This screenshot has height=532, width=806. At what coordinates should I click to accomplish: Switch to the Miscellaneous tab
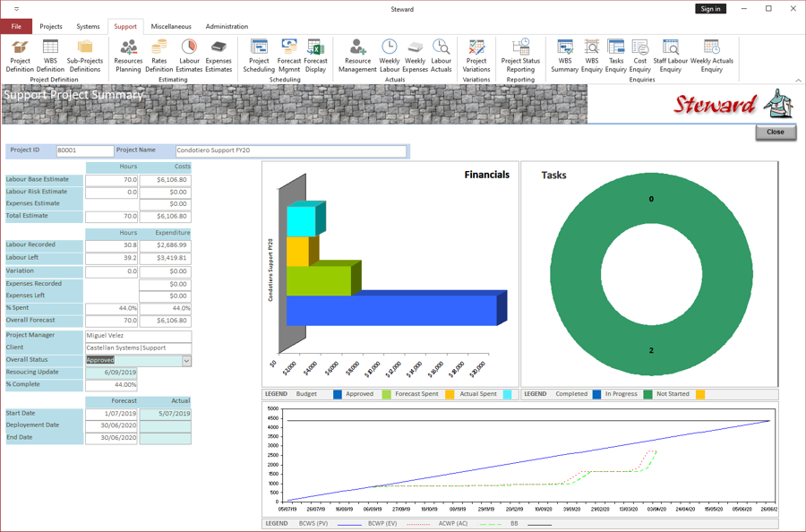coord(171,26)
